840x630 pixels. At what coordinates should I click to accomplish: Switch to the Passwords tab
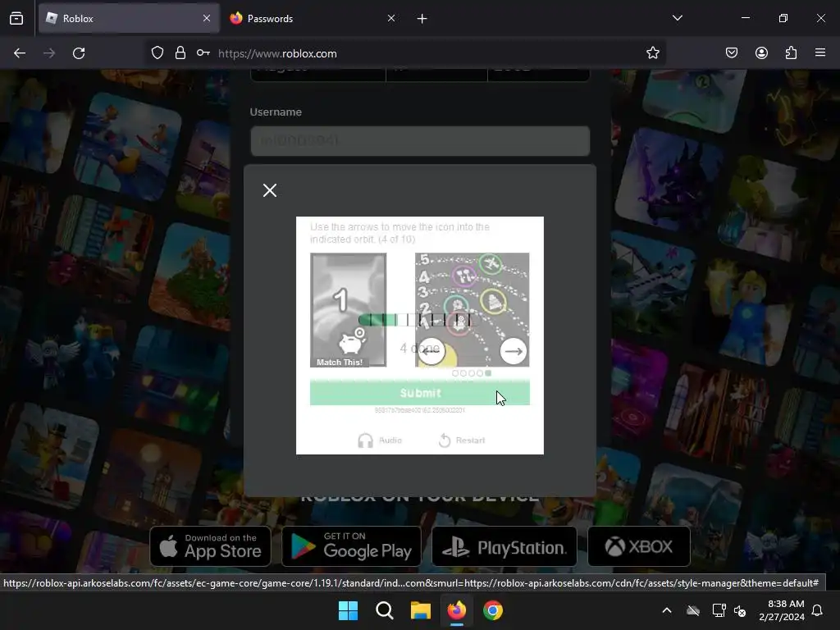[x=313, y=18]
